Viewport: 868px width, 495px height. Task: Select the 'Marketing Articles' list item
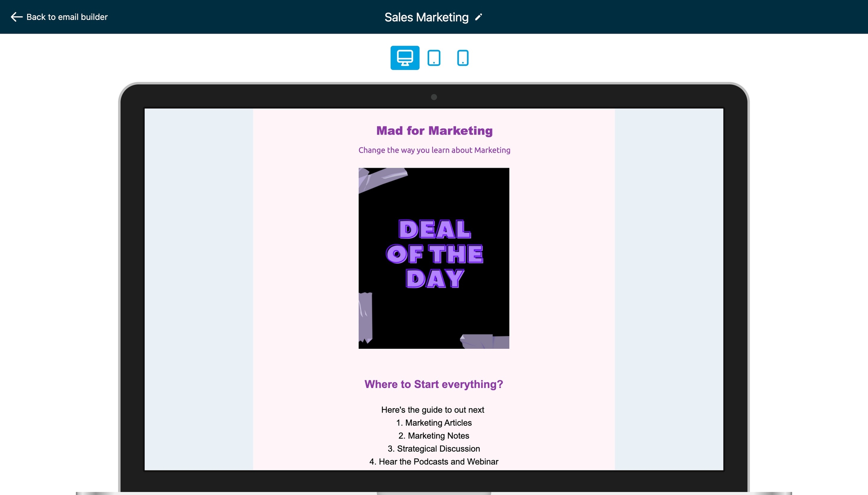tap(434, 423)
